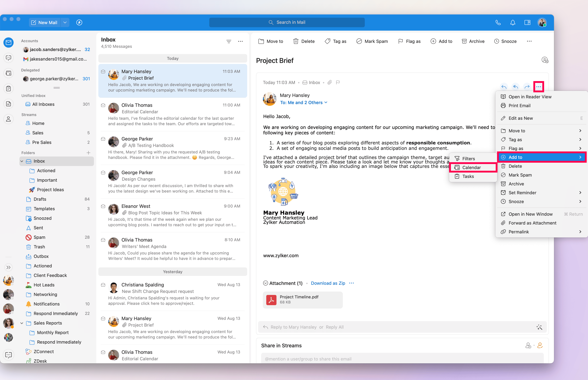588x380 pixels.
Task: Click the lightning quick actions icon
Action: [79, 22]
